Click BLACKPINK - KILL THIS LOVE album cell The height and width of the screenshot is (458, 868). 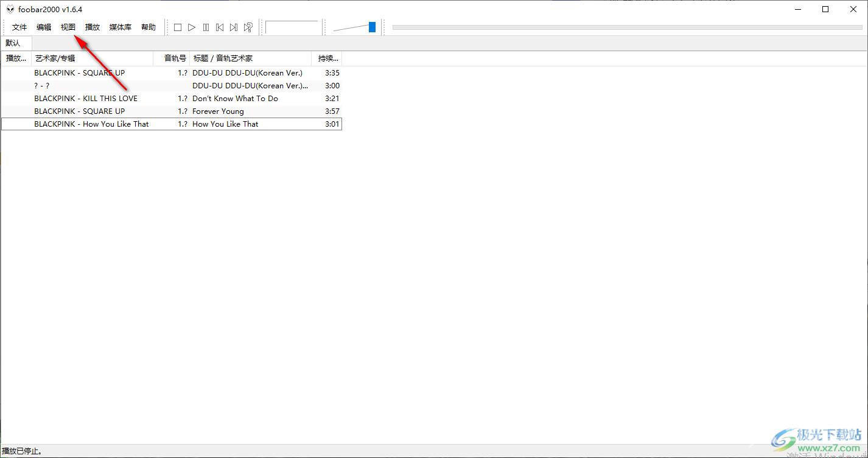(86, 99)
